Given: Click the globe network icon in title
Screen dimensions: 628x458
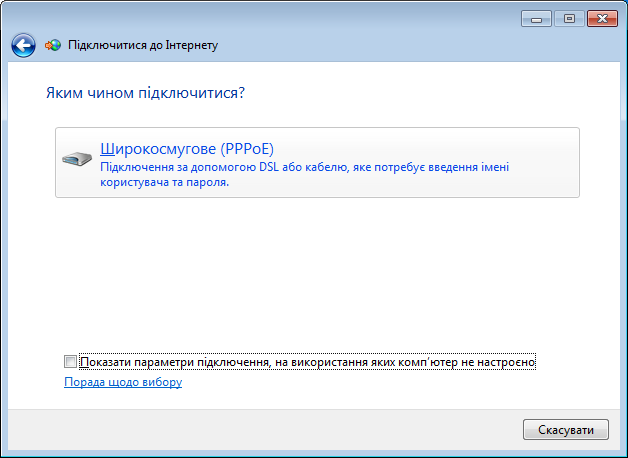Looking at the screenshot, I should click(x=53, y=45).
